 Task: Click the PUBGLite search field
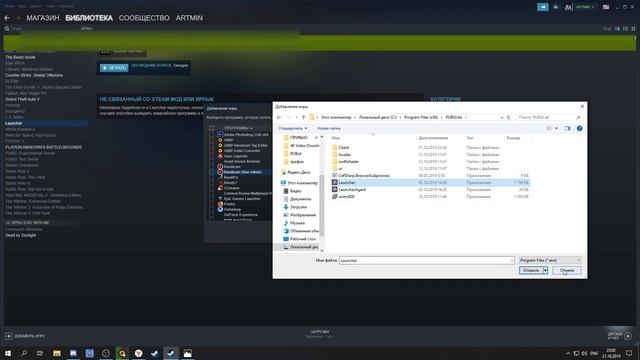[x=549, y=117]
